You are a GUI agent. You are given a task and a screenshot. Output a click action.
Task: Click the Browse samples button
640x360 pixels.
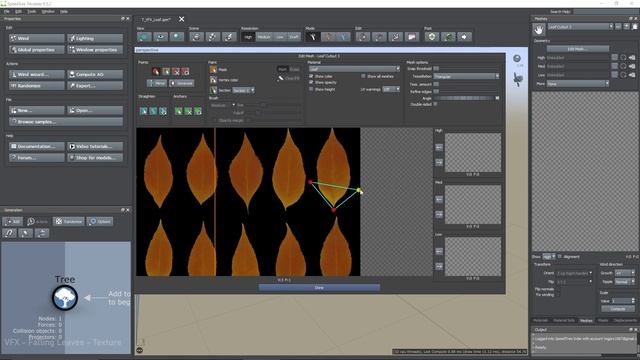[66, 122]
